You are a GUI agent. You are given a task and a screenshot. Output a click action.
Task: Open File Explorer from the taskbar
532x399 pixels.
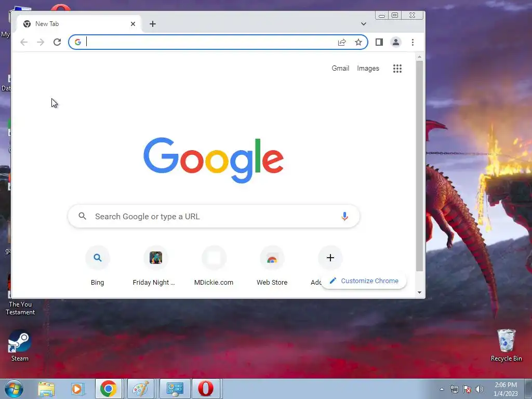[x=46, y=389]
